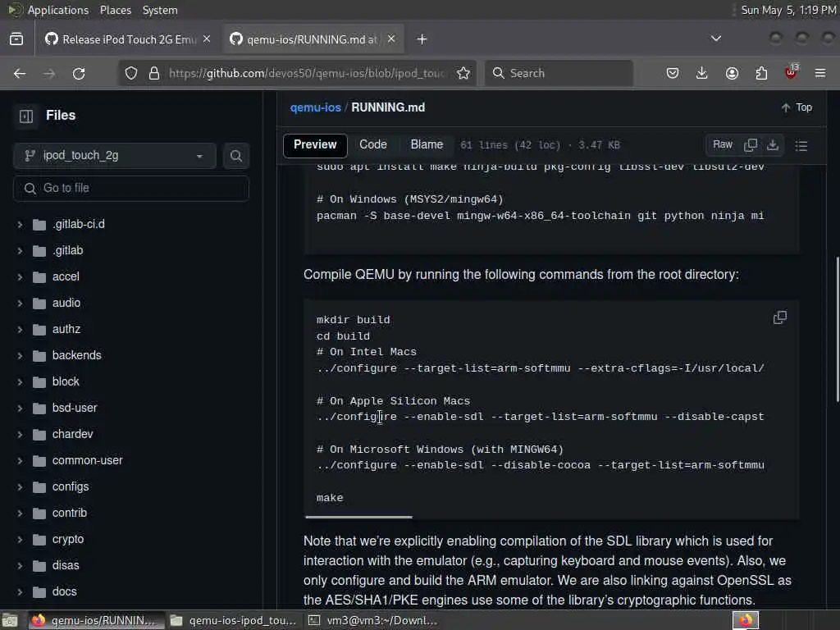This screenshot has height=630, width=840.
Task: Search this repository via magnifier button
Action: (x=236, y=156)
